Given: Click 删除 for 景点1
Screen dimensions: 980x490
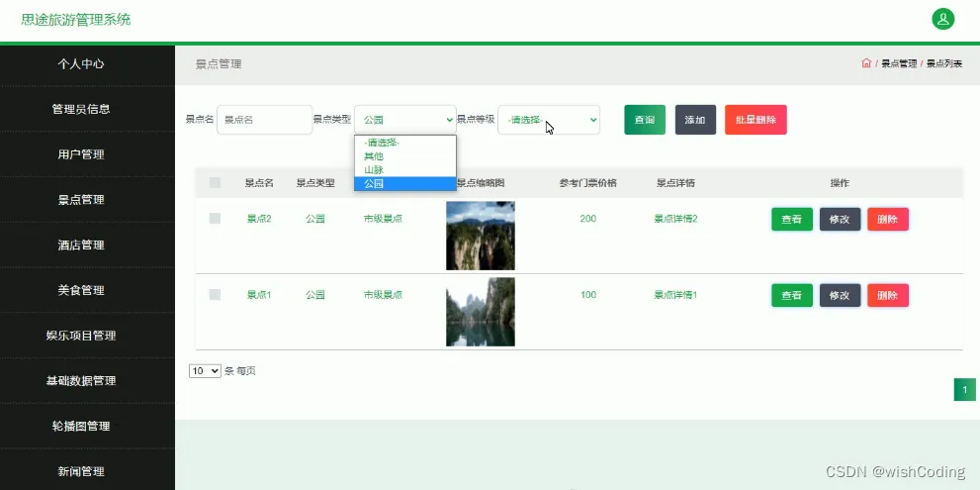Looking at the screenshot, I should (887, 295).
